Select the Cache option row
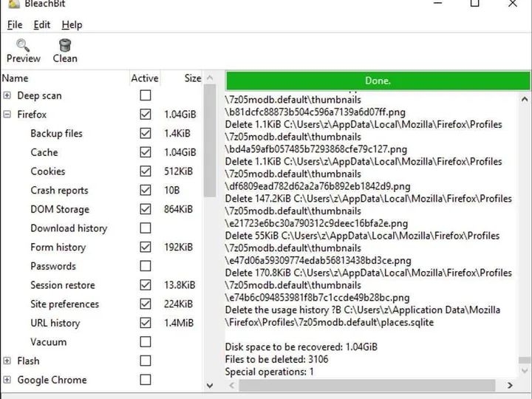 click(x=102, y=152)
